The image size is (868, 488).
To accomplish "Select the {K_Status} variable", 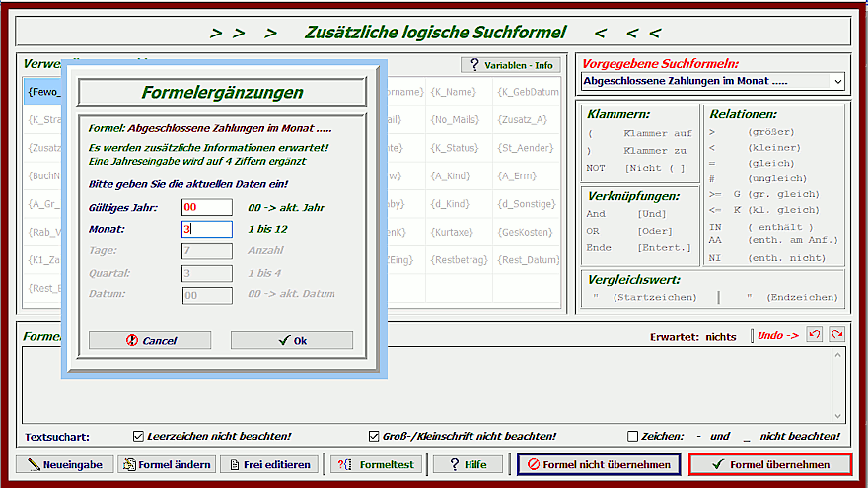I will tap(455, 148).
